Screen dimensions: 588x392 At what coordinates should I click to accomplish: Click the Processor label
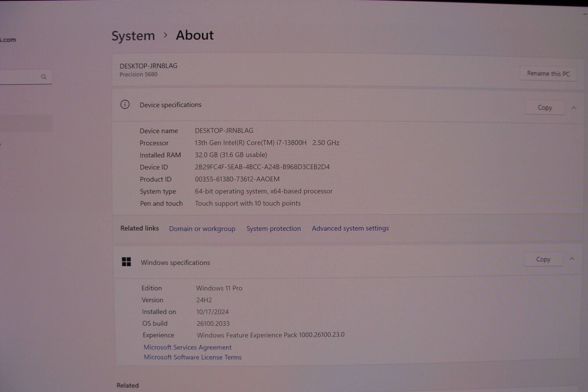coord(154,143)
